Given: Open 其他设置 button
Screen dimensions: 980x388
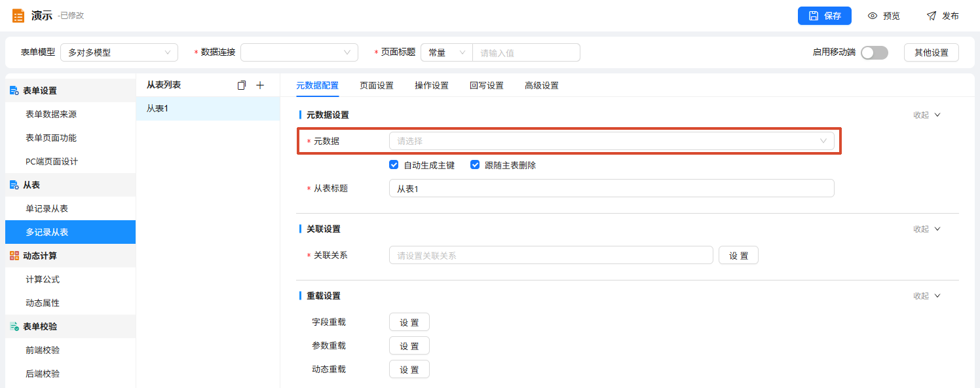Looking at the screenshot, I should [932, 52].
